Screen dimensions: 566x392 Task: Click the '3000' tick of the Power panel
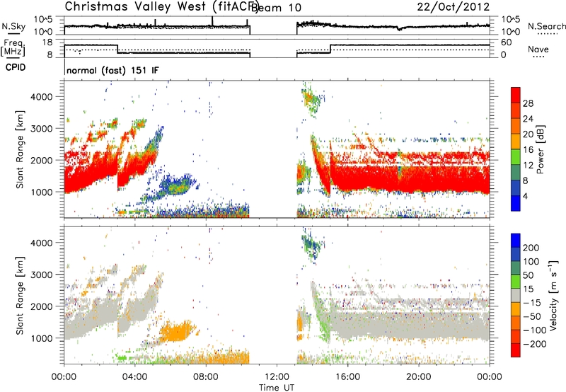point(42,129)
